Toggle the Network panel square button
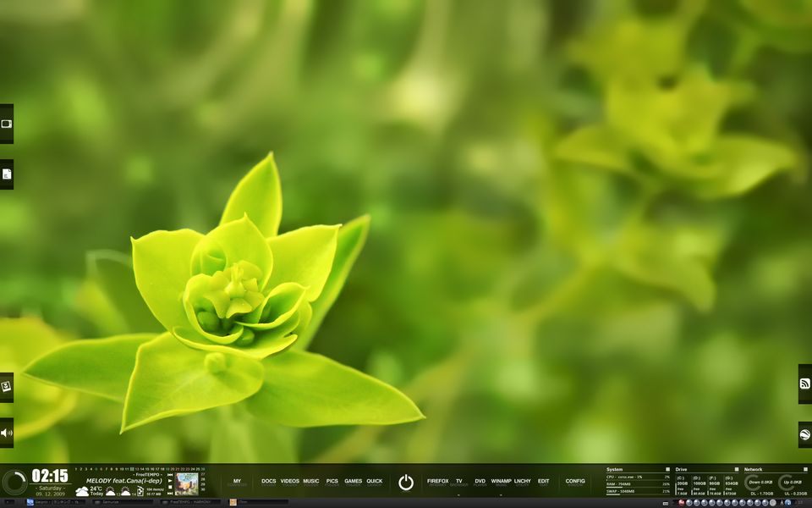The width and height of the screenshot is (812, 508). point(805,469)
